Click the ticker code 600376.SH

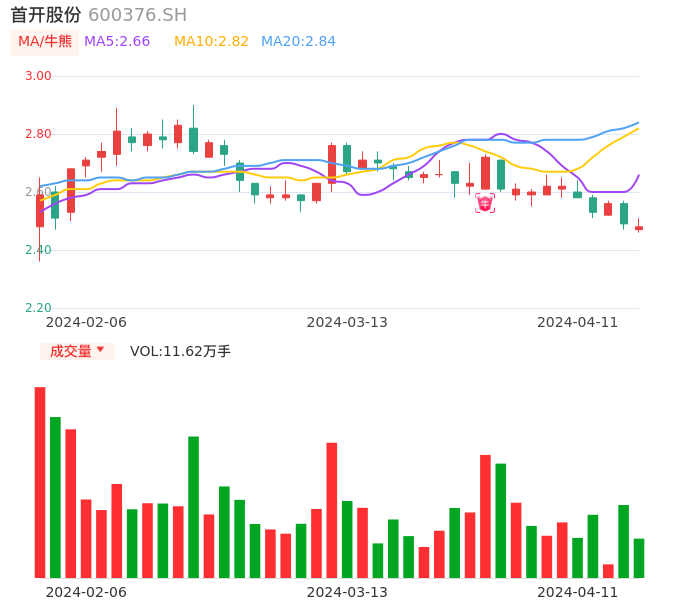click(137, 15)
